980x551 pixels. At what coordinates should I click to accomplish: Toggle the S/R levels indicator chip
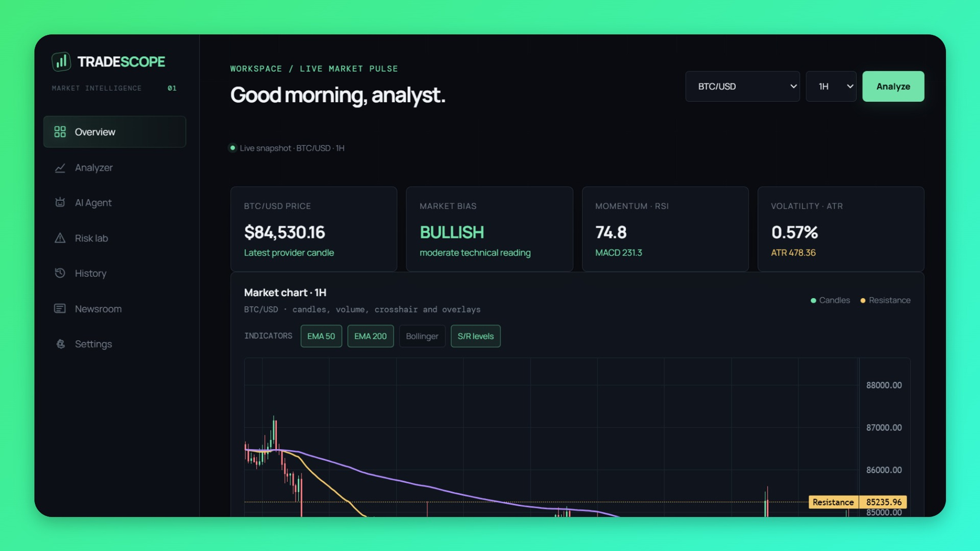click(475, 336)
